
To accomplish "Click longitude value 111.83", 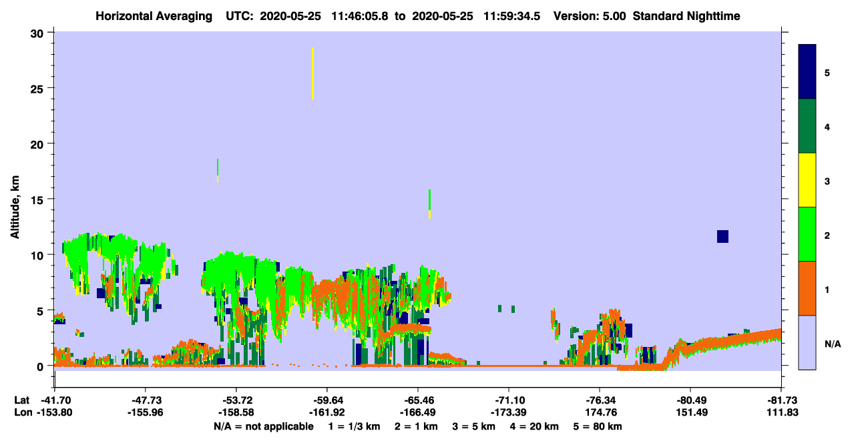I will (x=781, y=412).
